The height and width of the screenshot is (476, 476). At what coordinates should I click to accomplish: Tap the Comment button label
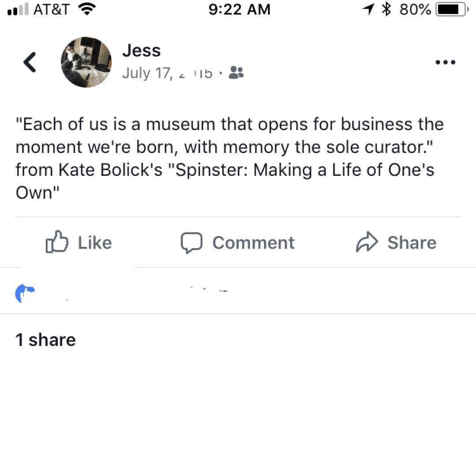(253, 242)
